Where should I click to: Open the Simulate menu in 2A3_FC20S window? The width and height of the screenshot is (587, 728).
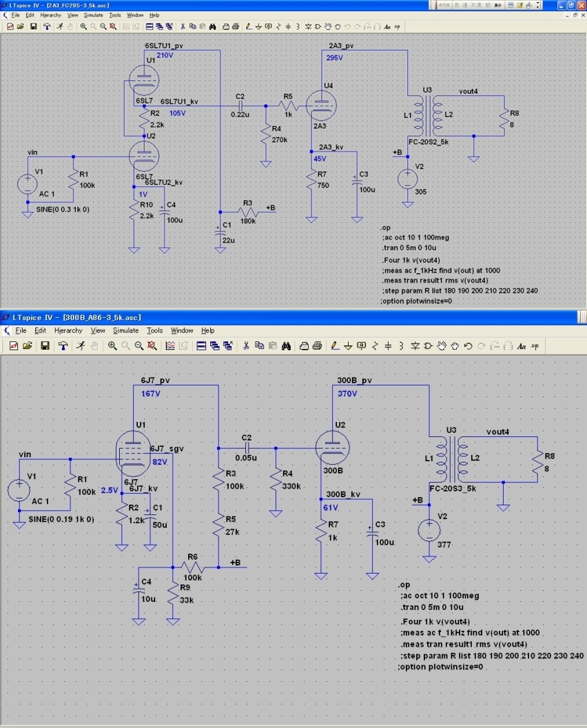pos(93,14)
